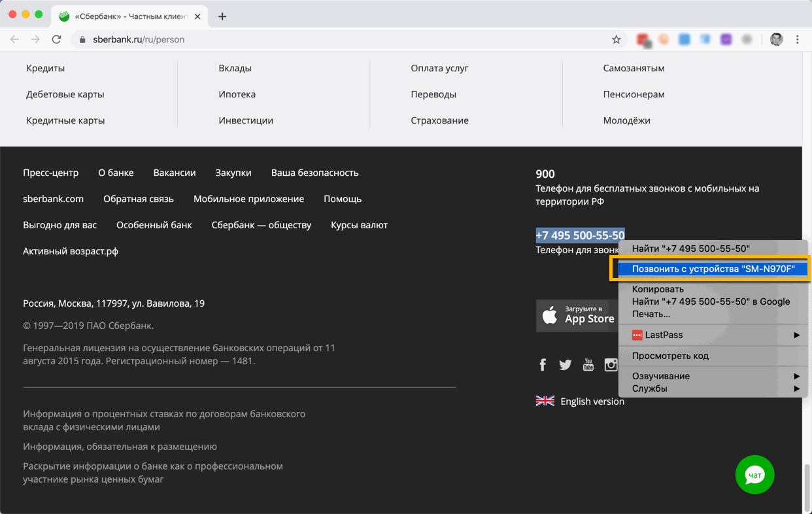The width and height of the screenshot is (812, 514).
Task: Open the Chrome three-dot menu
Action: pyautogui.click(x=797, y=39)
